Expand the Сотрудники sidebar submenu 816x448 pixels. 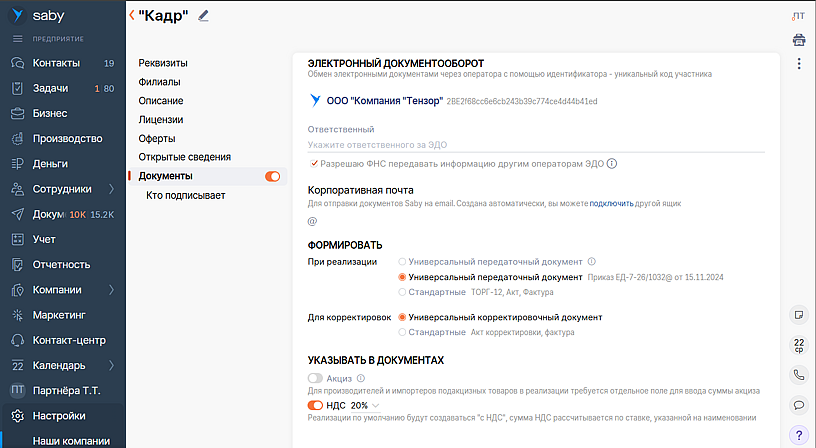[x=111, y=189]
